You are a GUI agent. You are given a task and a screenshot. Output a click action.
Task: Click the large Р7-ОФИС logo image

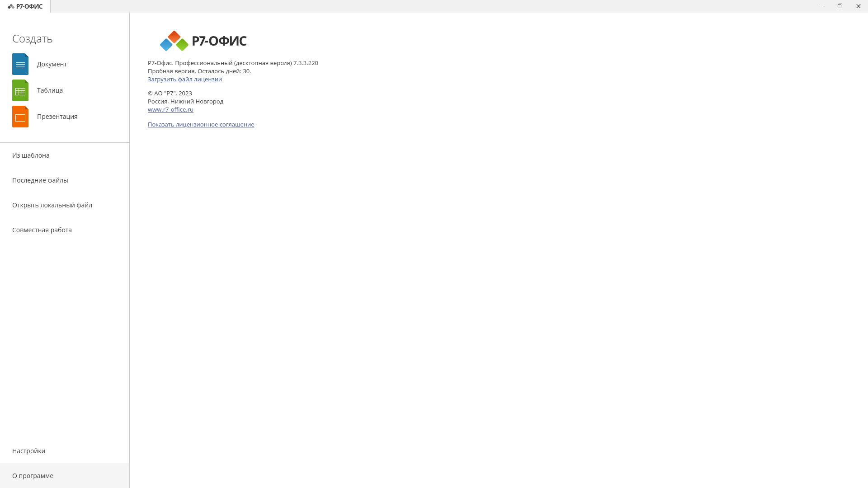pos(203,41)
